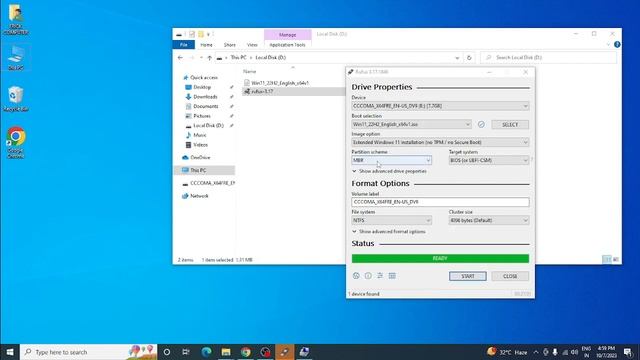The height and width of the screenshot is (360, 640).
Task: Click the SELECT button in Rufus
Action: coord(510,124)
